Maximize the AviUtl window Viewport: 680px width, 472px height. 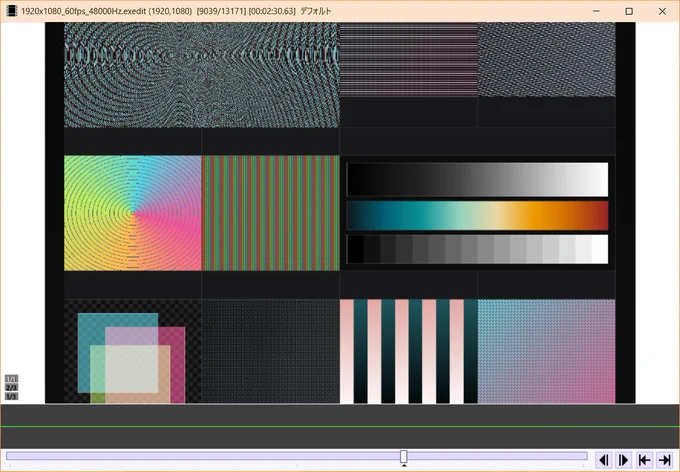pos(629,11)
